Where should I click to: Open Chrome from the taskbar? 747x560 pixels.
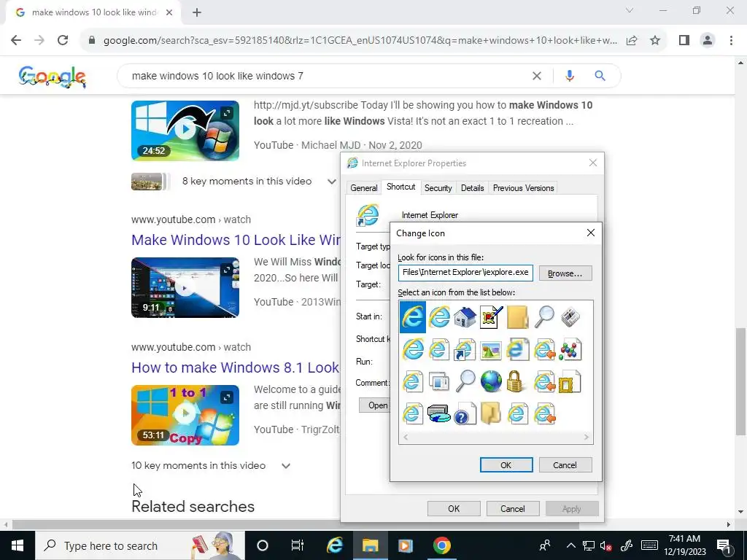point(441,545)
